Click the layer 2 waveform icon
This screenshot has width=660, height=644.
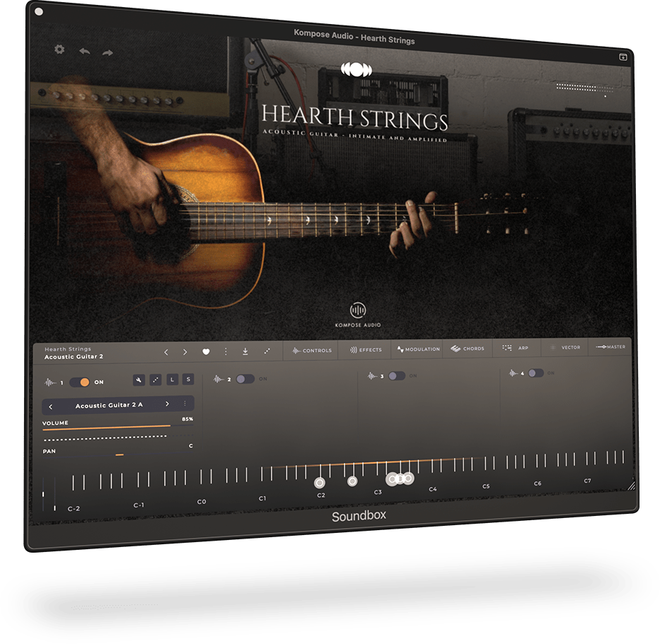click(219, 379)
